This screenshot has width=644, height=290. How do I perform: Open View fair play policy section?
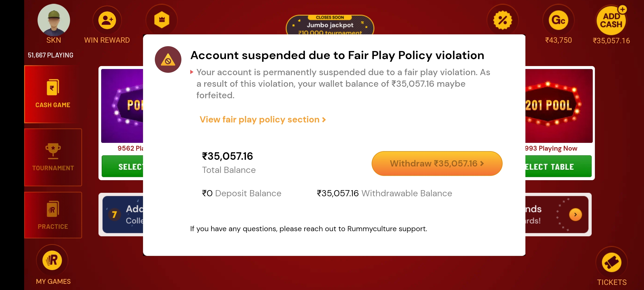263,119
